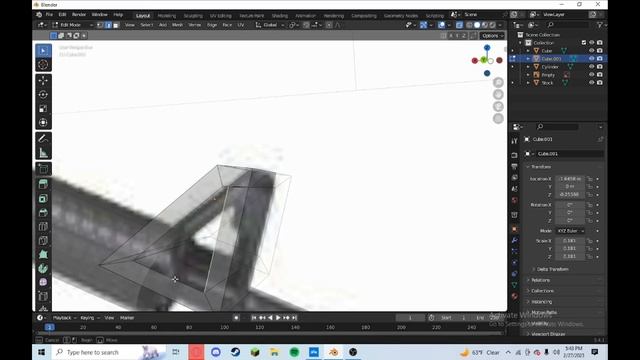Select the Select Box tool
Viewport: 640px width, 360px height.
click(43, 51)
